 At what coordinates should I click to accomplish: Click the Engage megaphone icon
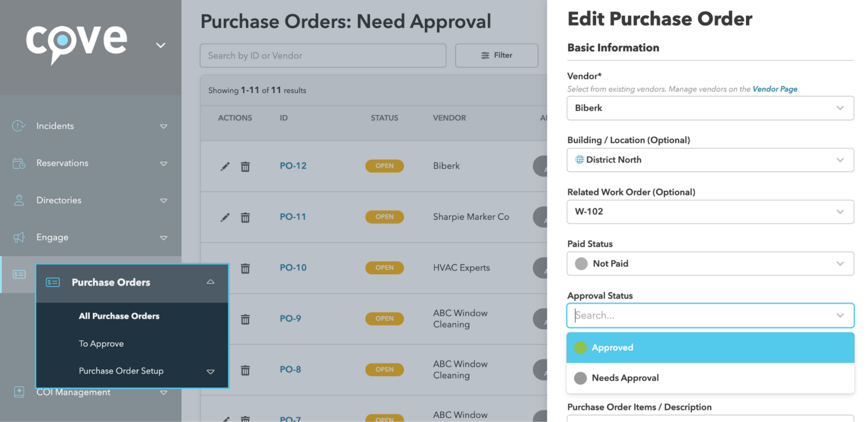tap(19, 237)
